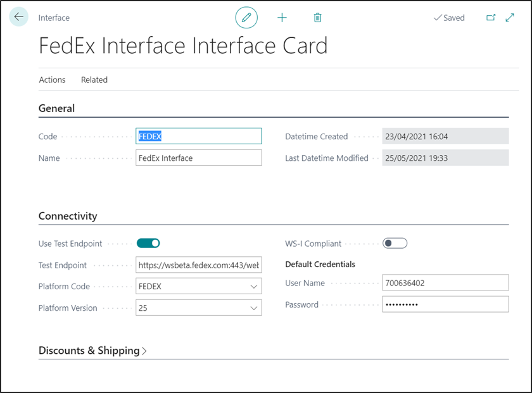The image size is (532, 393).
Task: Click the Last Datetime Modified value 25/05/2021 19:33
Action: 445,158
